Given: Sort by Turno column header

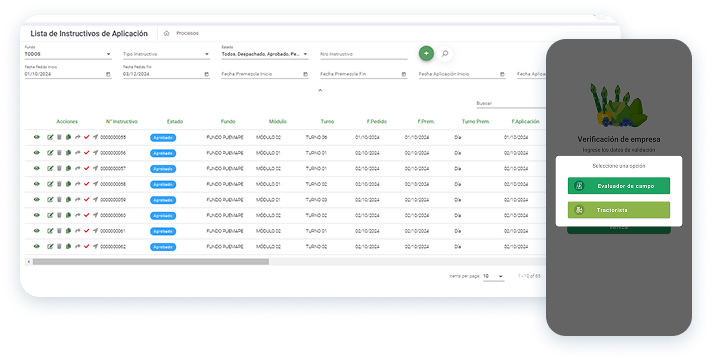Looking at the screenshot, I should [327, 122].
